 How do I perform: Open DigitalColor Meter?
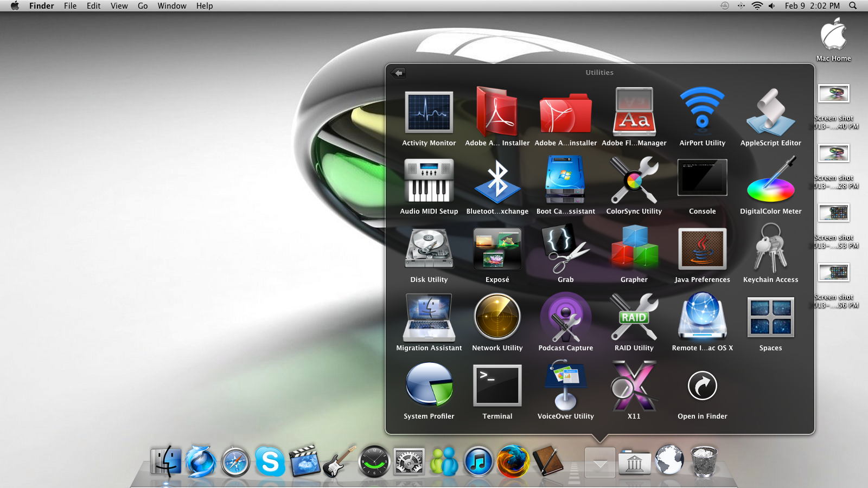pyautogui.click(x=770, y=179)
